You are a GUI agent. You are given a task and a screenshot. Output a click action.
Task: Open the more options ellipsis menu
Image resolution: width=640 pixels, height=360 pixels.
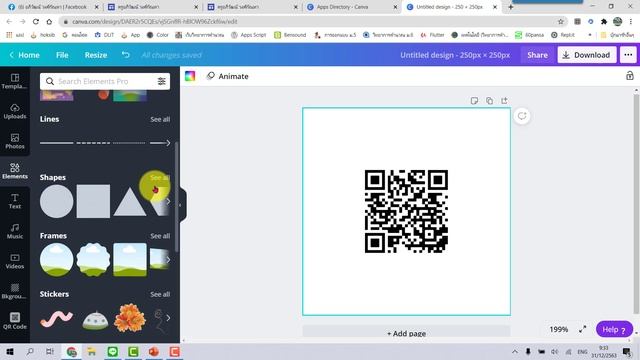pyautogui.click(x=628, y=55)
